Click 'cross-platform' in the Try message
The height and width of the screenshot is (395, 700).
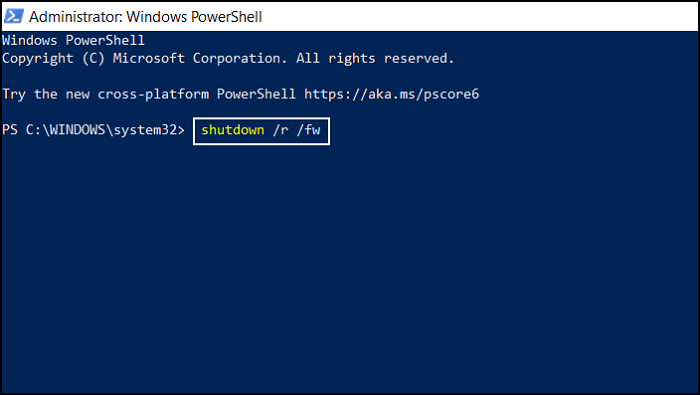(153, 94)
